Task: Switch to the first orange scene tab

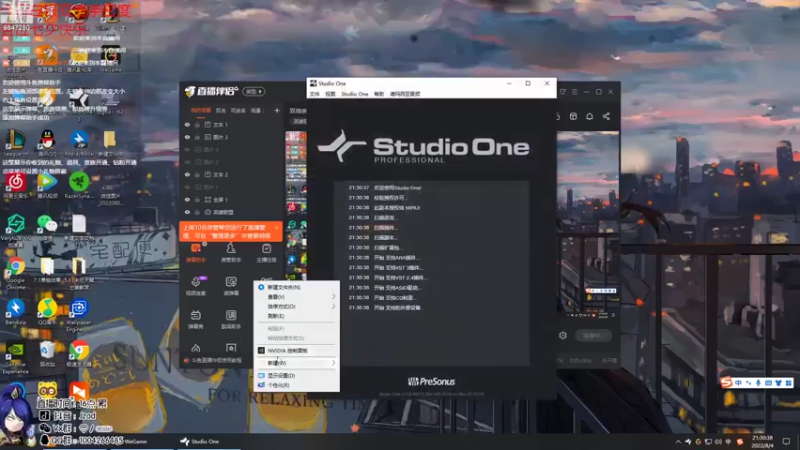Action: point(201,110)
